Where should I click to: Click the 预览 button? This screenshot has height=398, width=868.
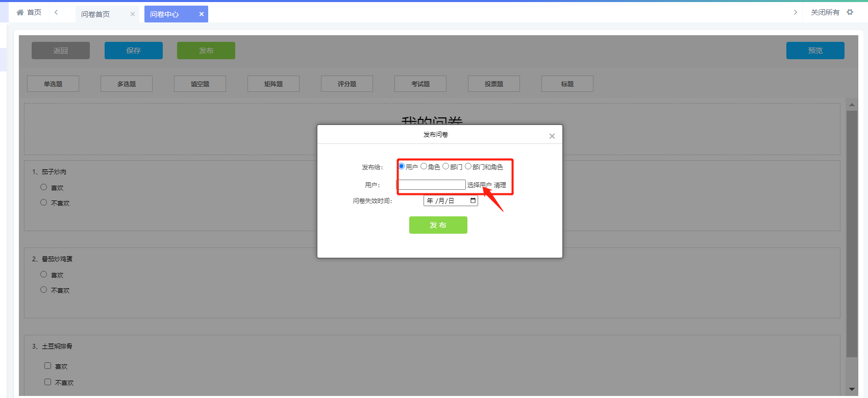click(x=815, y=51)
